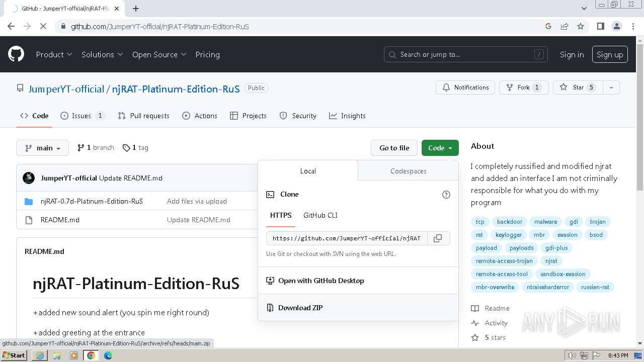Go back in browser history

[x=11, y=26]
